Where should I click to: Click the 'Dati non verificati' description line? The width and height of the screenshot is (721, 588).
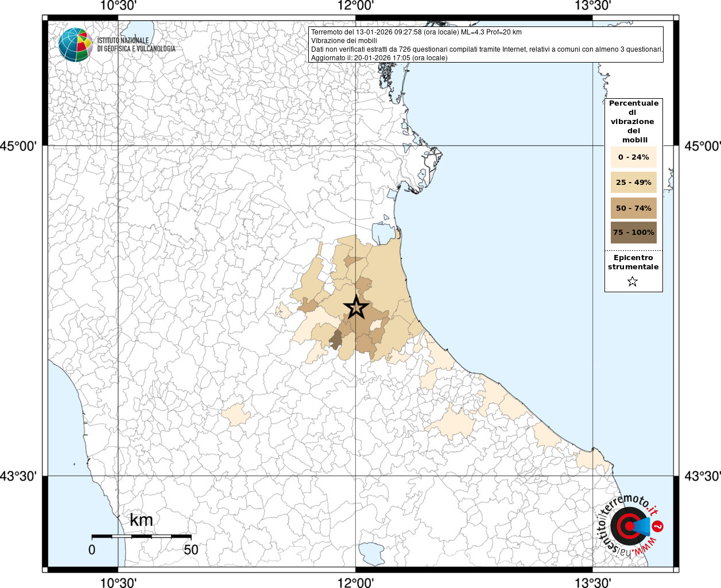point(487,49)
